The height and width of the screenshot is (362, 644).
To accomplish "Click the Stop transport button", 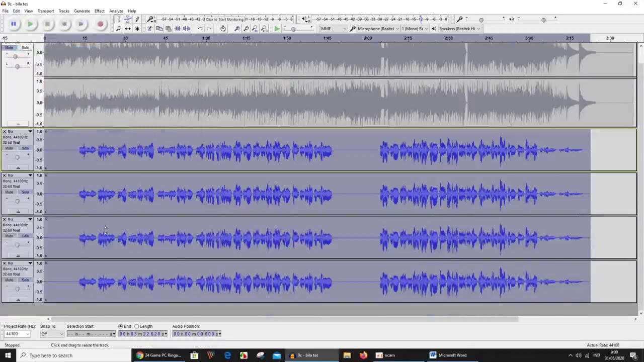I will coord(47,24).
